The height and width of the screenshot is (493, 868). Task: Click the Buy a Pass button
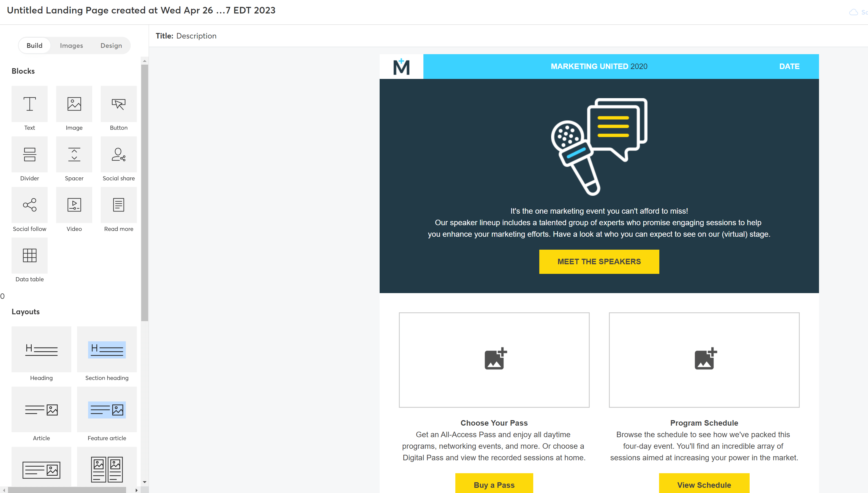point(494,485)
